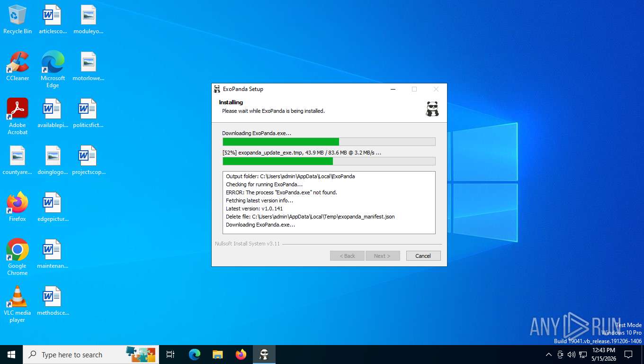Launch Firefox from the desktop shortcut
This screenshot has height=364, width=644.
(x=18, y=207)
